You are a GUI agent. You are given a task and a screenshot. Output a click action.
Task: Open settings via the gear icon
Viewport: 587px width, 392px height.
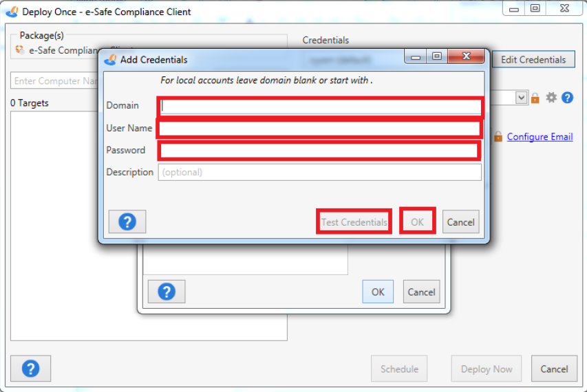click(x=551, y=98)
